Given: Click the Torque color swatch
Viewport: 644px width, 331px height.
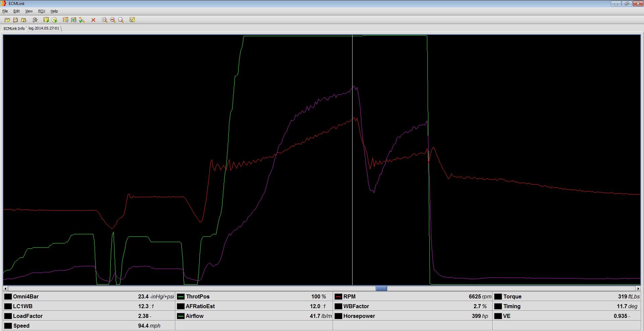Looking at the screenshot, I should [x=498, y=296].
